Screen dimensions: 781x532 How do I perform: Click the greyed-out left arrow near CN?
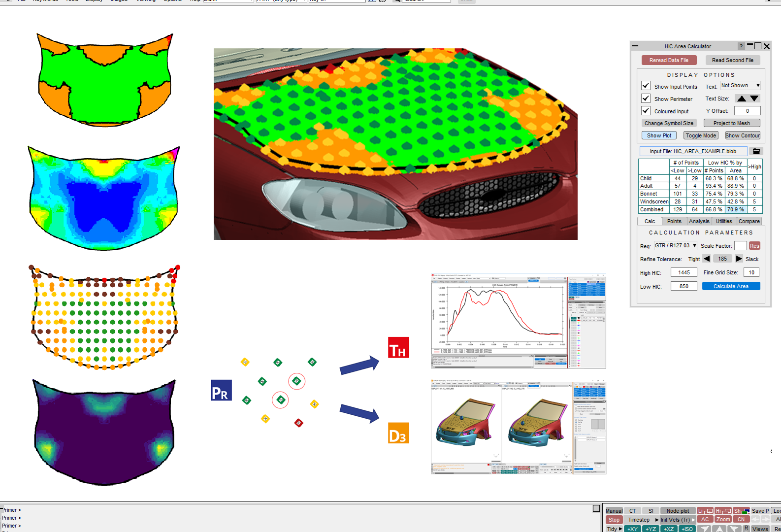pyautogui.click(x=755, y=519)
